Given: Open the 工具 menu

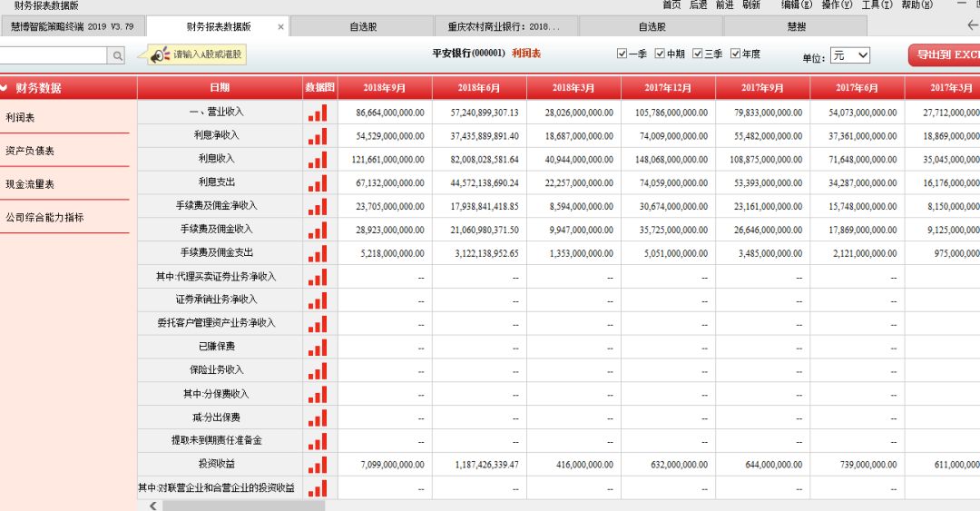Looking at the screenshot, I should 876,5.
